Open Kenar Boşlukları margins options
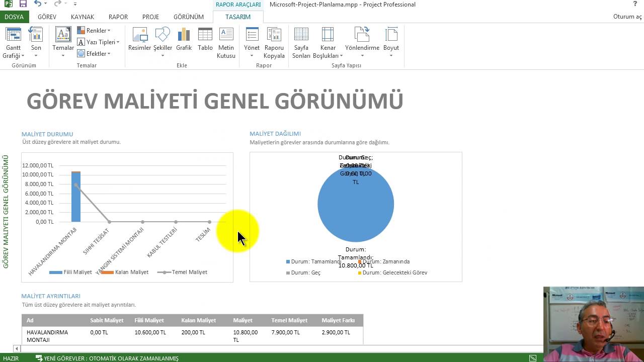644x362 pixels. (x=328, y=43)
